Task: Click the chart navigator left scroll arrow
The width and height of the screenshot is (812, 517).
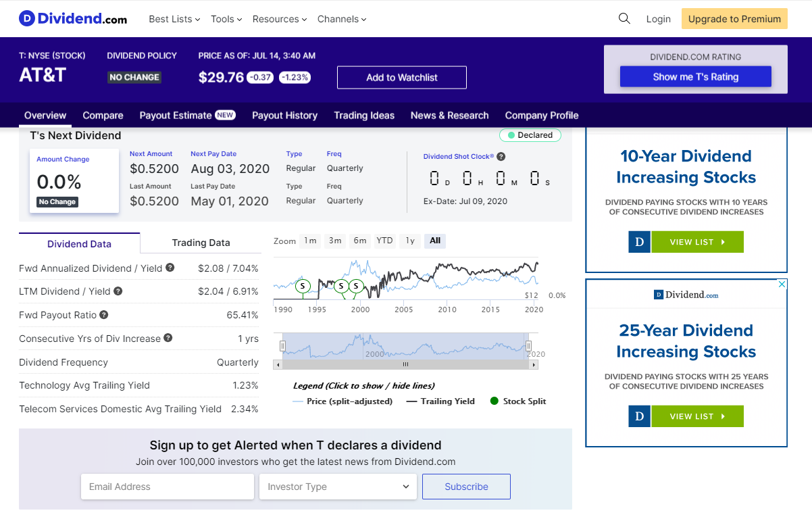Action: click(277, 364)
